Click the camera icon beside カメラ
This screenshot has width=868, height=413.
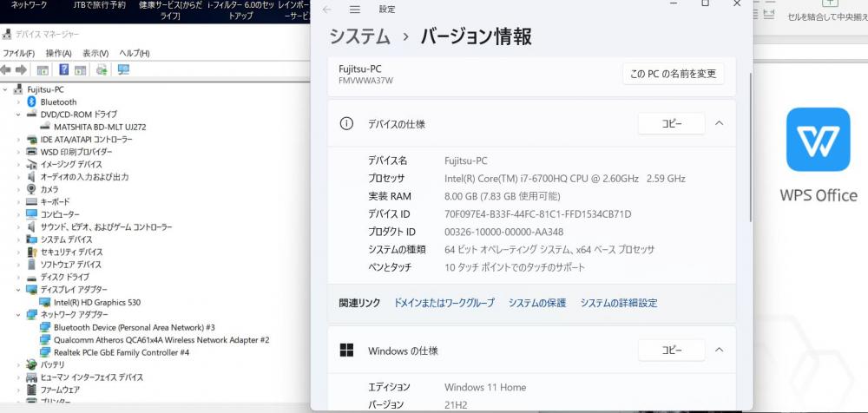click(31, 189)
